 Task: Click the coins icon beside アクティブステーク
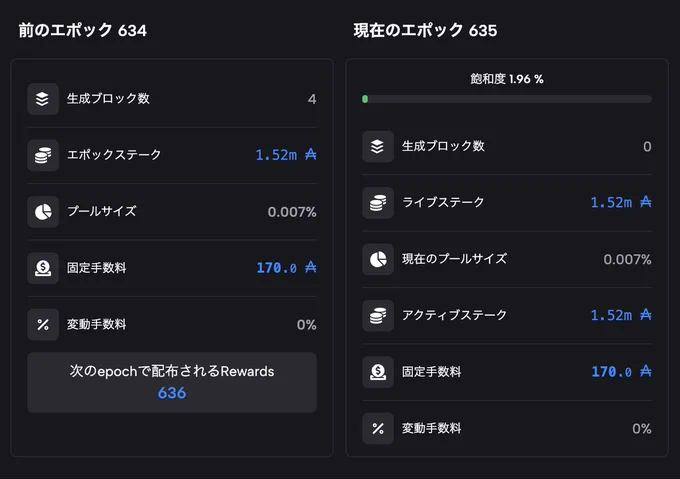(x=378, y=316)
